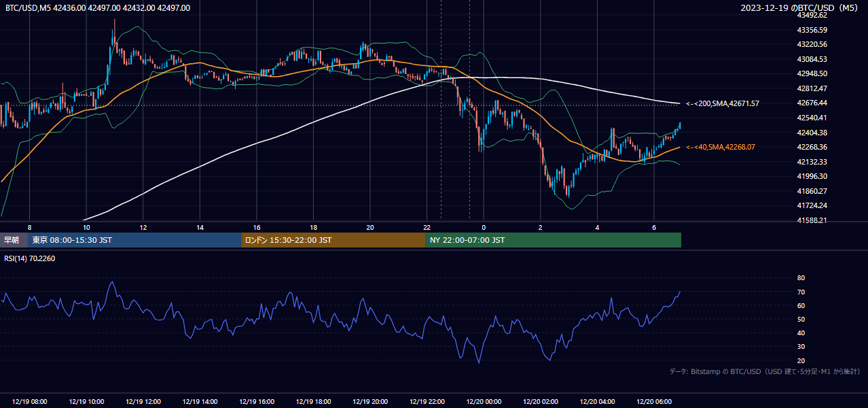
Task: Click the 200 SMA label 42671.57
Action: click(x=723, y=103)
